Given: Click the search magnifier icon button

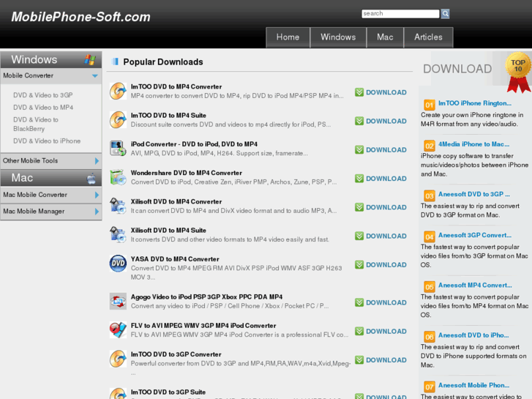Looking at the screenshot, I should coord(445,14).
